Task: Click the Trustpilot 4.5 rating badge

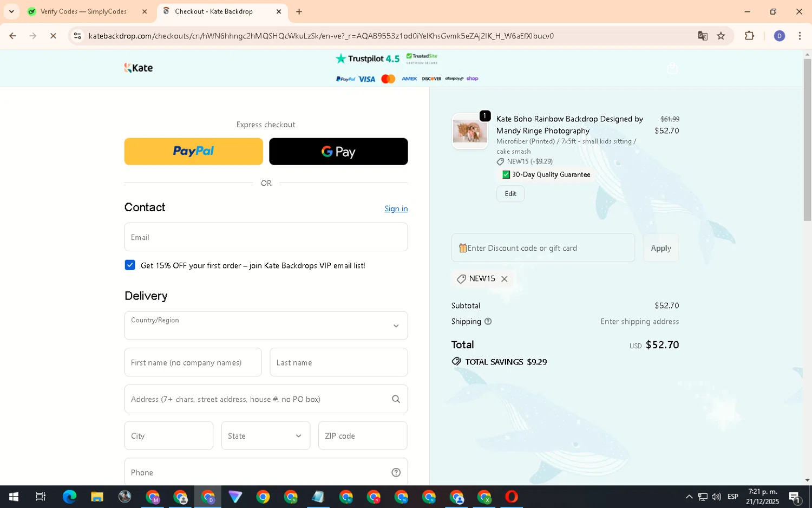Action: pos(368,58)
